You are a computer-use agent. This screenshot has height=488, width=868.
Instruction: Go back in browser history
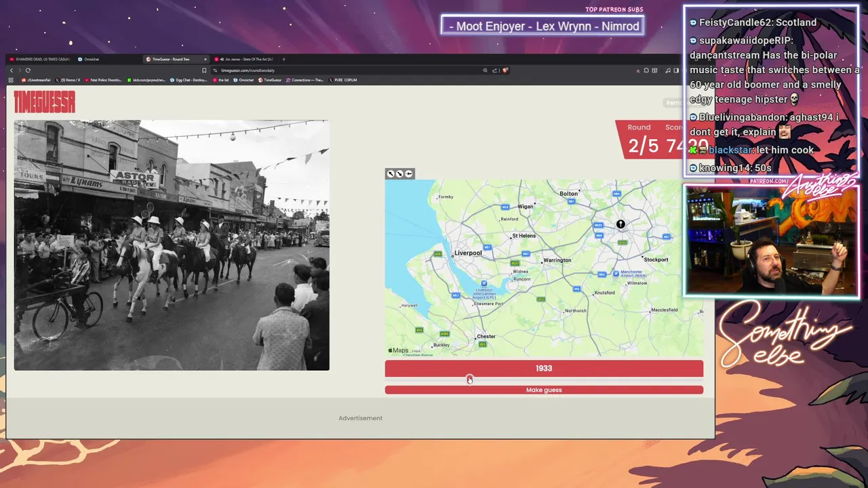coord(11,70)
